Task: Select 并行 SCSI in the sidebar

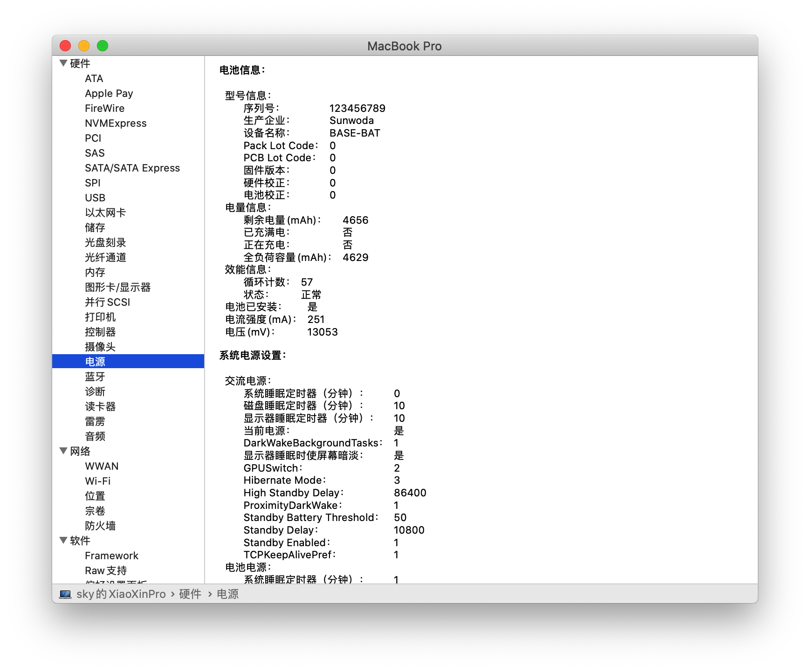Action: click(108, 302)
